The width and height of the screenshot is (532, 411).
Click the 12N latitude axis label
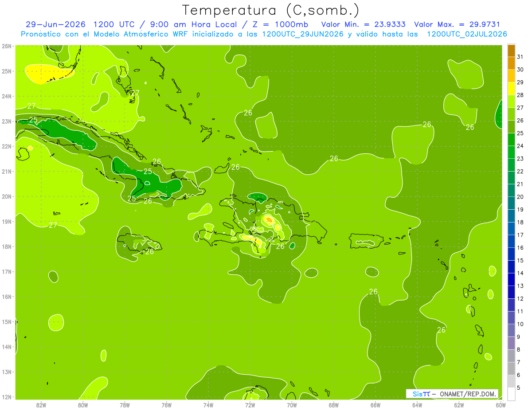point(7,397)
